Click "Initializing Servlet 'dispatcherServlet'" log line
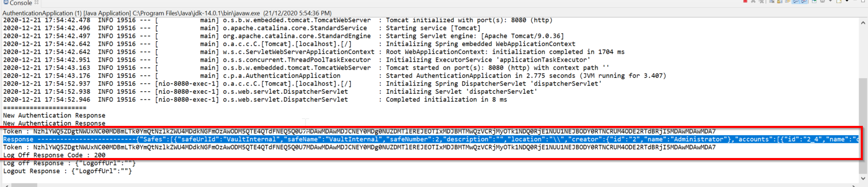868x187 pixels. click(270, 91)
